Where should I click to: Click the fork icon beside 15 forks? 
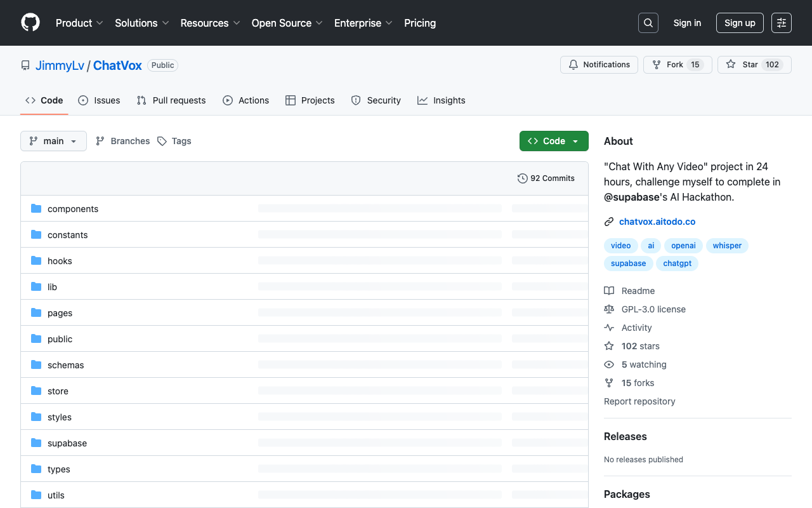[609, 383]
